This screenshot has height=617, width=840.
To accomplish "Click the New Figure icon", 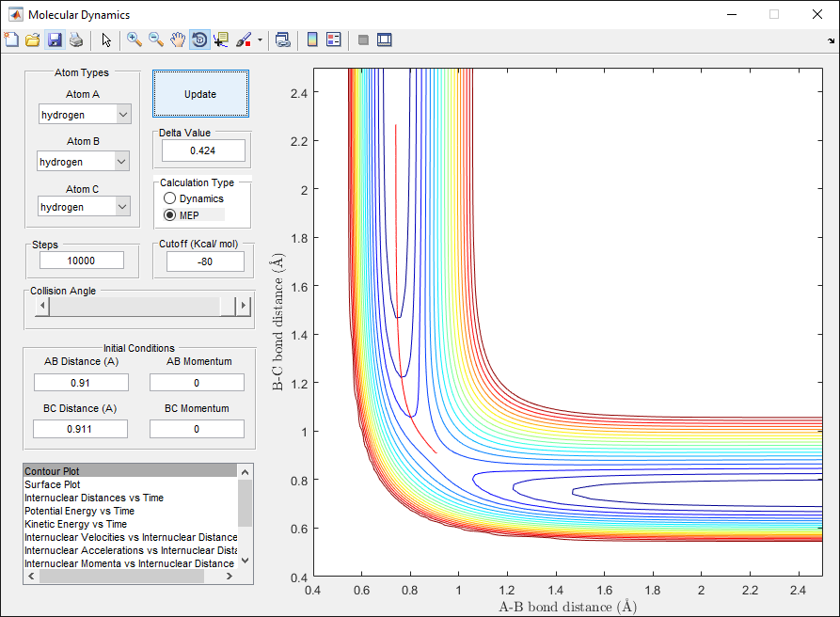I will click(x=11, y=40).
